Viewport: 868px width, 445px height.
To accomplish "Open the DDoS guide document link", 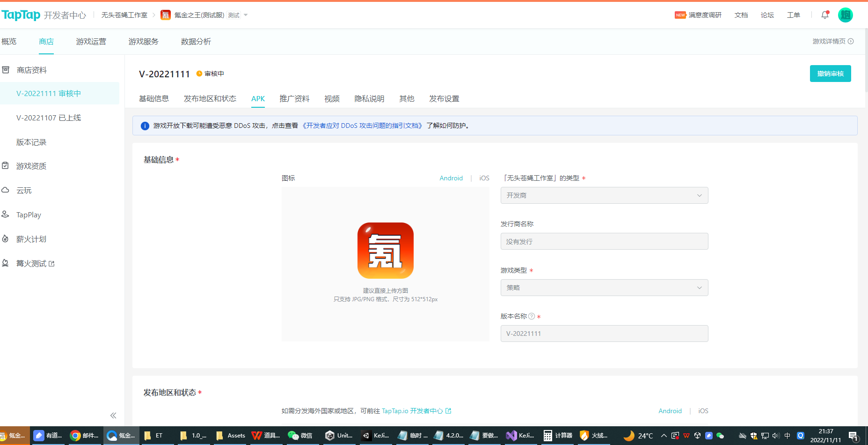I will (362, 126).
